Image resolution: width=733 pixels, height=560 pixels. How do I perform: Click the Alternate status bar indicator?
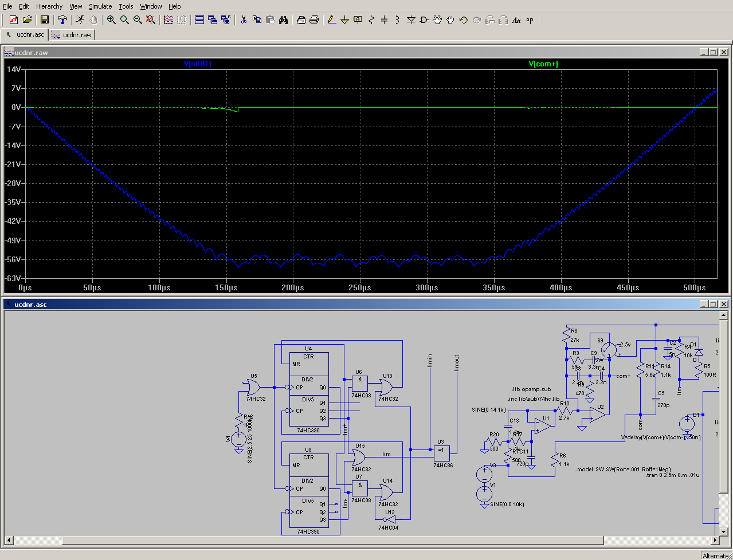coord(715,555)
